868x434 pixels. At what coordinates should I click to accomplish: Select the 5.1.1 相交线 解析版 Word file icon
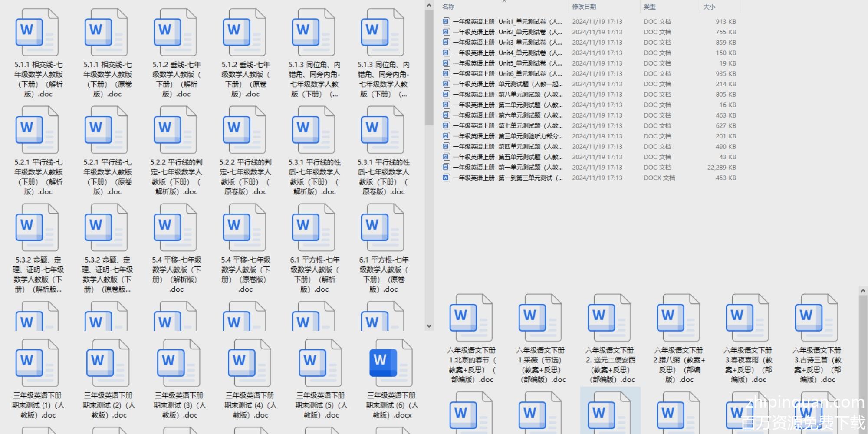tap(37, 33)
